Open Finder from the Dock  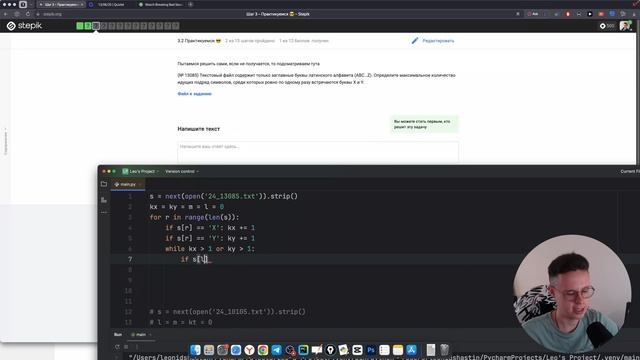(196, 350)
